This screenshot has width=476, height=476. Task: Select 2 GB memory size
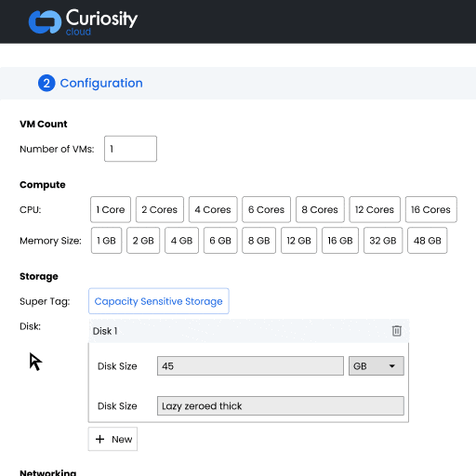pyautogui.click(x=143, y=241)
